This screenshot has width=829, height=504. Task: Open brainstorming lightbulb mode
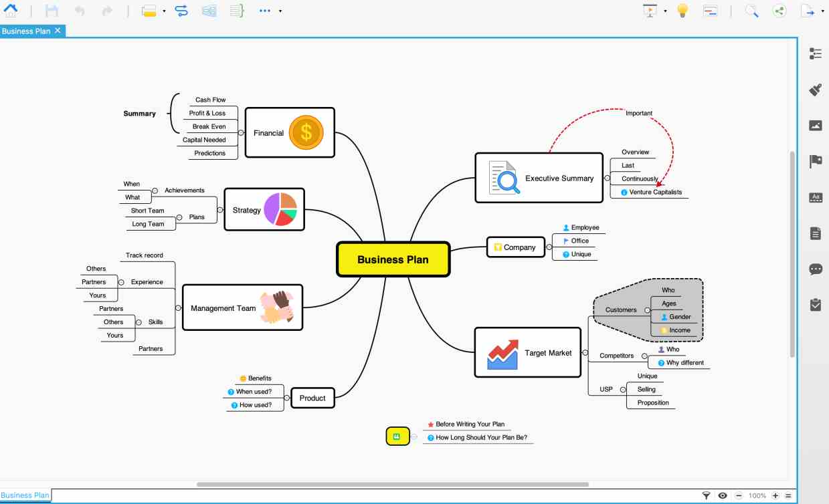(x=682, y=11)
